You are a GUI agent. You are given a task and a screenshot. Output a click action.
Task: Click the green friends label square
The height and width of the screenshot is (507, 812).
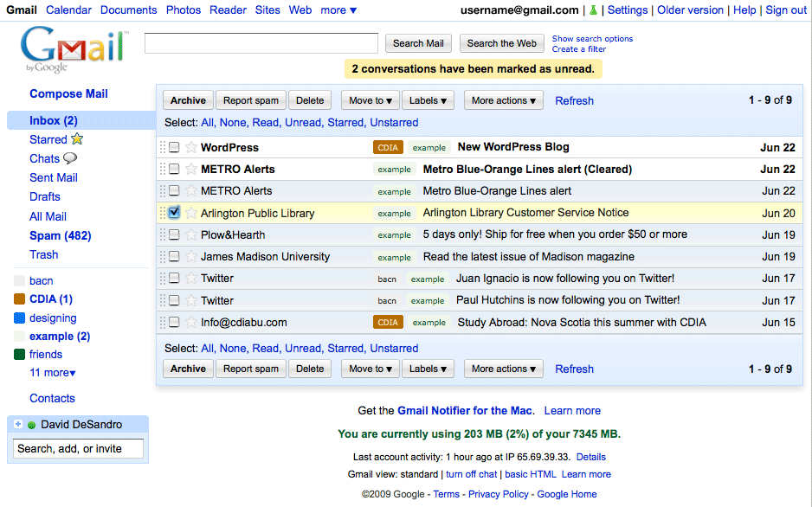[19, 354]
